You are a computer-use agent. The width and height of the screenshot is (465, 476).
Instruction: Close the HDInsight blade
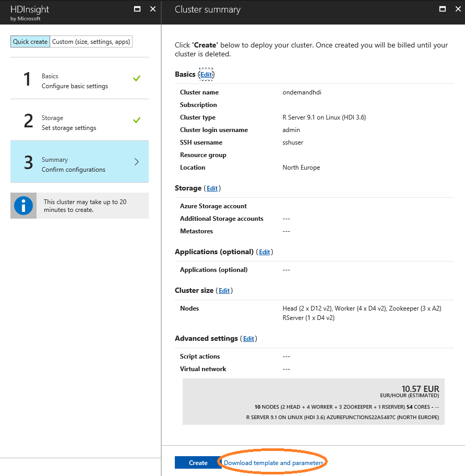[x=153, y=9]
